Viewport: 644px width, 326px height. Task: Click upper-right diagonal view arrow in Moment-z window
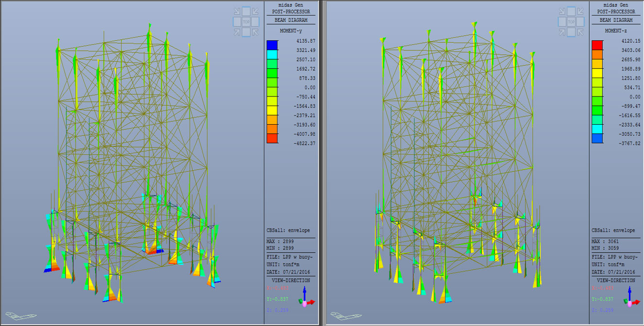click(580, 12)
